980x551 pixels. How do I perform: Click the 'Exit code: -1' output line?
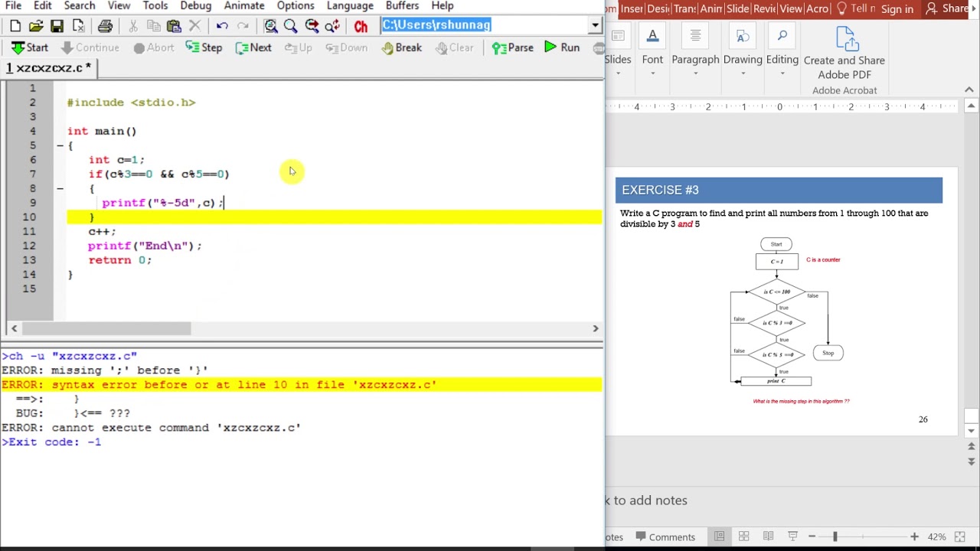pos(51,442)
